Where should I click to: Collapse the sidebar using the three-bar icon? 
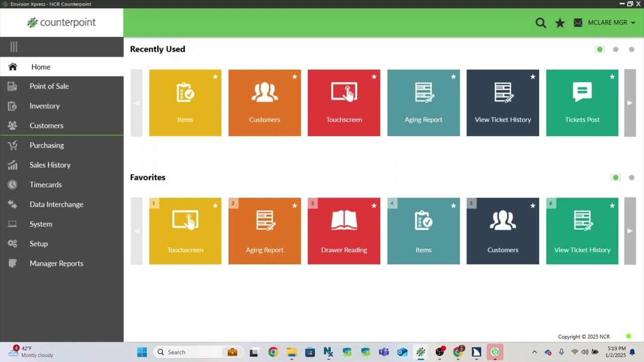(x=14, y=47)
